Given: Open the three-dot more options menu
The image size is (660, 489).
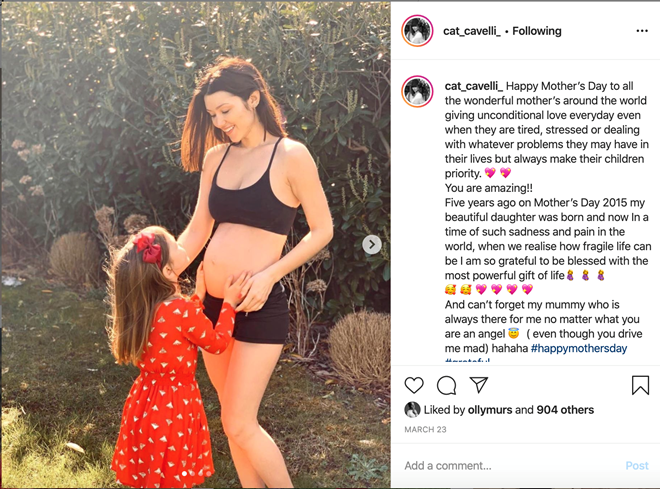Looking at the screenshot, I should (642, 31).
